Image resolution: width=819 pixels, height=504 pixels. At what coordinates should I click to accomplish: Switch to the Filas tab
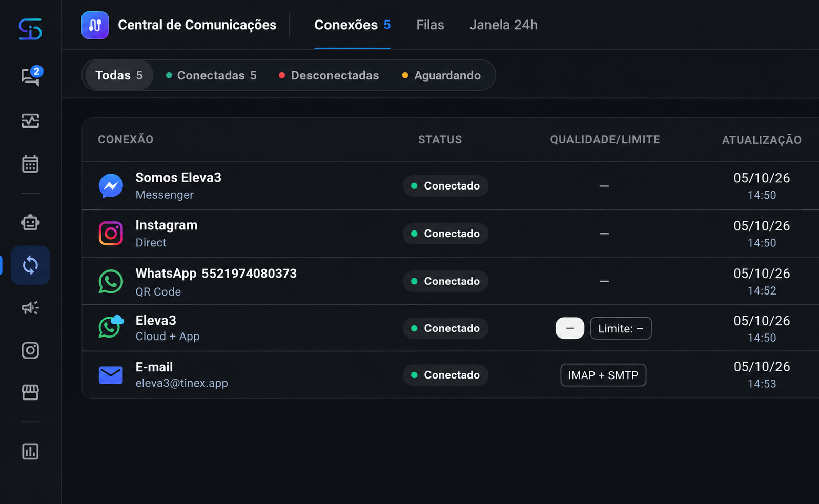(430, 25)
